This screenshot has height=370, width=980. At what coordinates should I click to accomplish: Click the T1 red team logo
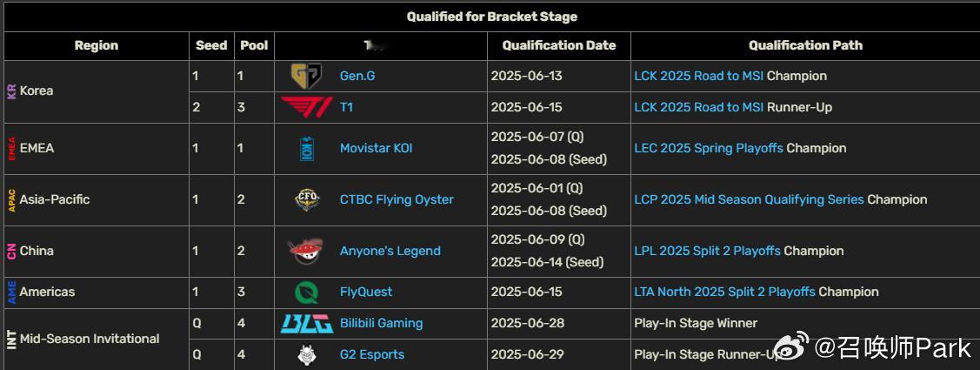[306, 107]
